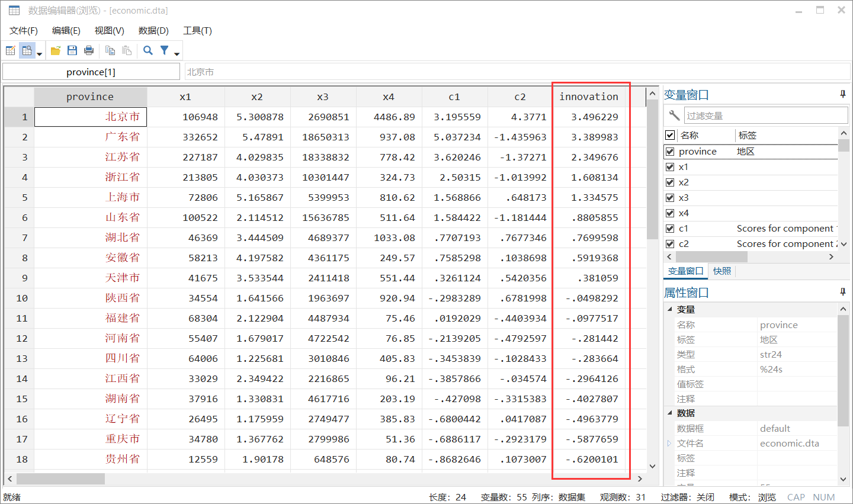853x504 pixels.
Task: Open the 文件(F) menu
Action: (x=24, y=31)
